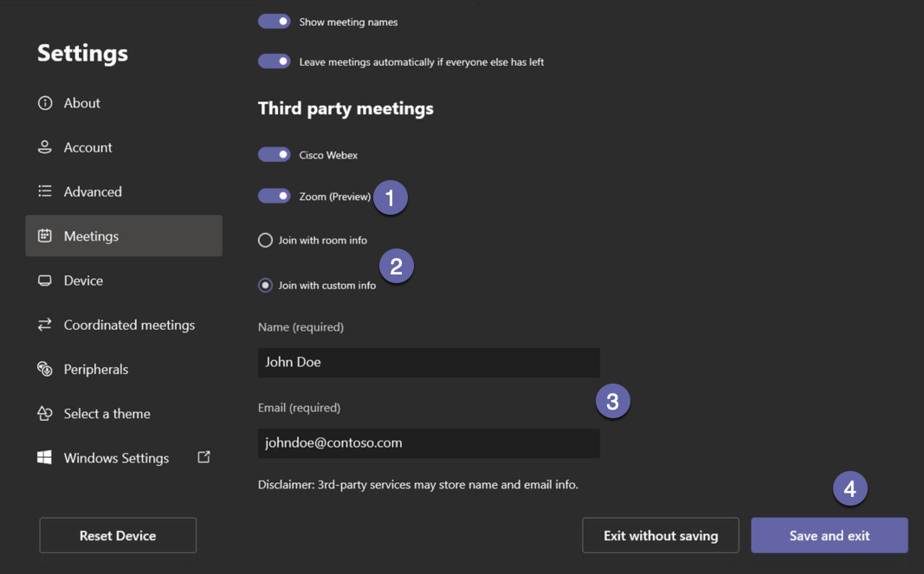Click the Meetings calendar icon
Image resolution: width=924 pixels, height=574 pixels.
(x=45, y=235)
